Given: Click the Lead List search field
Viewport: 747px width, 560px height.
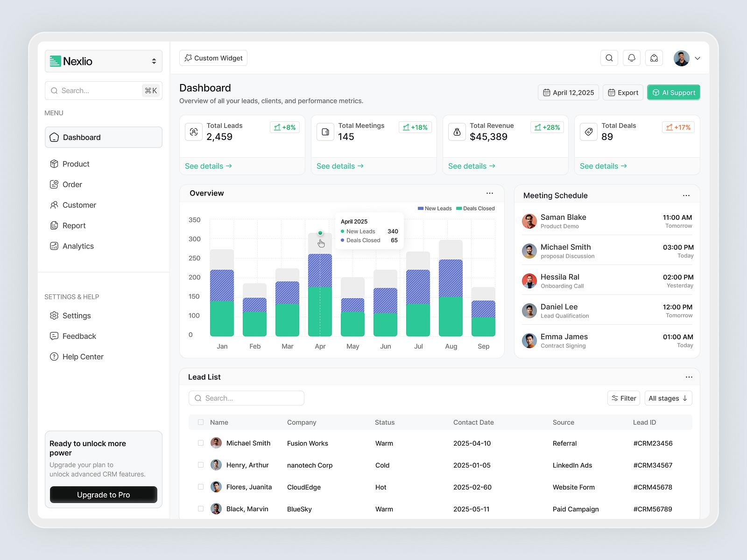Looking at the screenshot, I should 246,398.
